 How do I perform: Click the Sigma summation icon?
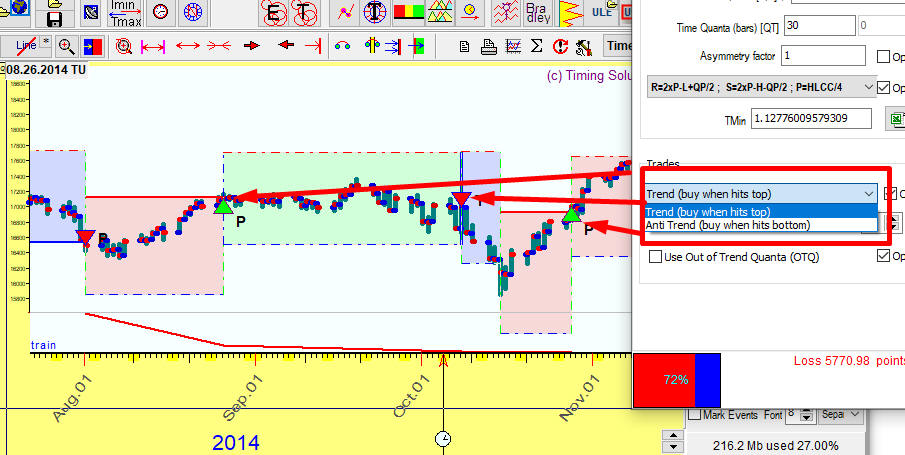(x=536, y=46)
